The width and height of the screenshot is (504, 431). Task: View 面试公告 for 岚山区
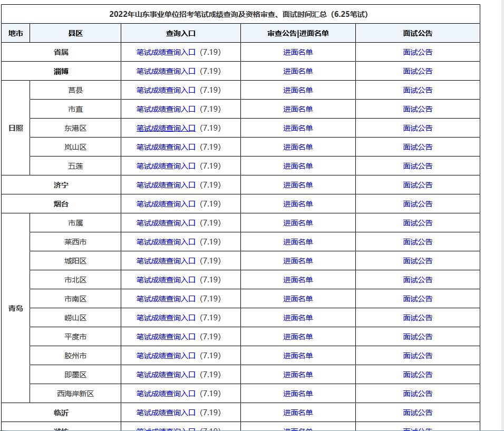pyautogui.click(x=418, y=147)
